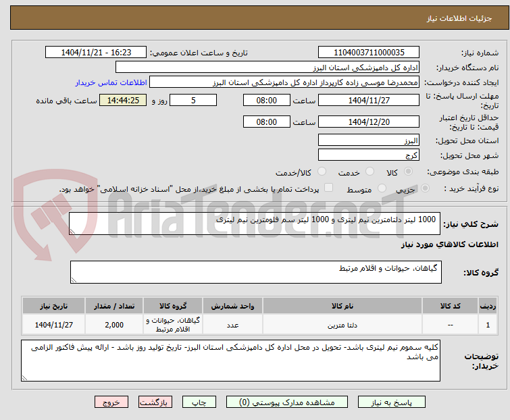
Task: Click the ردیف column header
Action: tap(488, 306)
